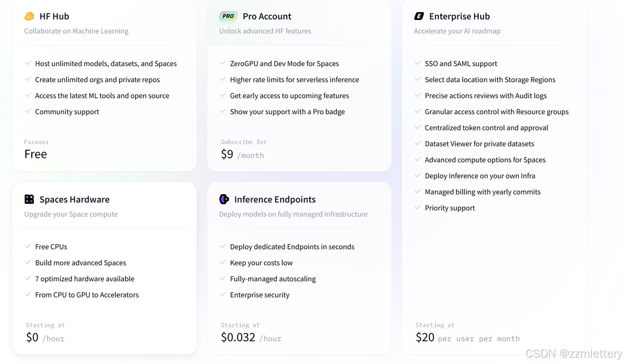This screenshot has width=624, height=364.
Task: Click the PRO badge icon
Action: [228, 16]
